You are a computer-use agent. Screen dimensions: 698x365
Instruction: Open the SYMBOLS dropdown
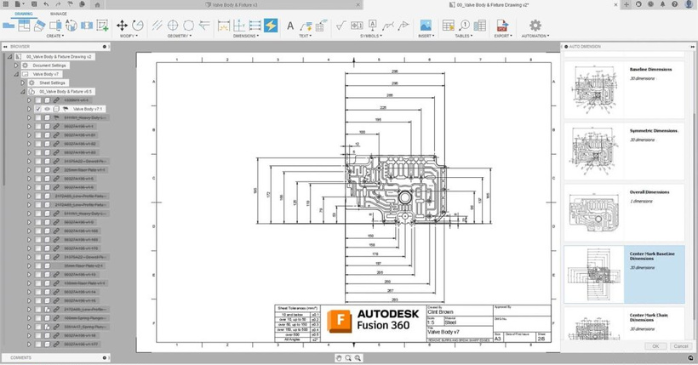371,36
